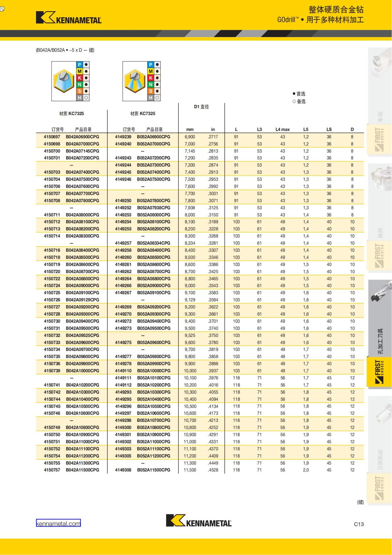Click inch value .3281
Viewport: 392px width, 555px height.
click(213, 243)
